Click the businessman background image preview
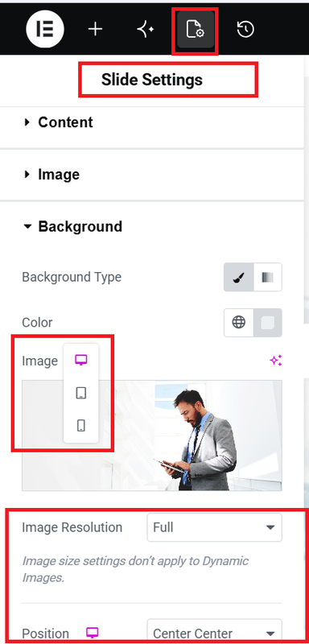This screenshot has width=309, height=644. [152, 436]
